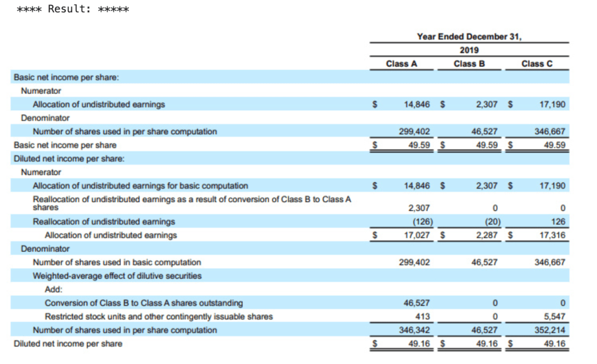Screen dimensions: 597x364
Task: Select the 'Number of shares used in basic computation' label
Action: click(x=117, y=262)
